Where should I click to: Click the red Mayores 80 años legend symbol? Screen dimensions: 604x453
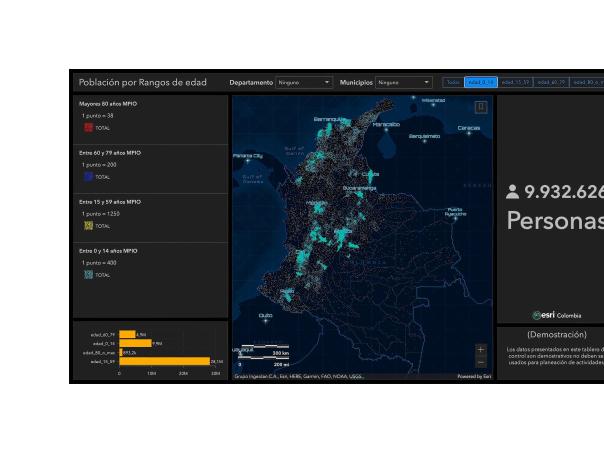[x=89, y=127]
